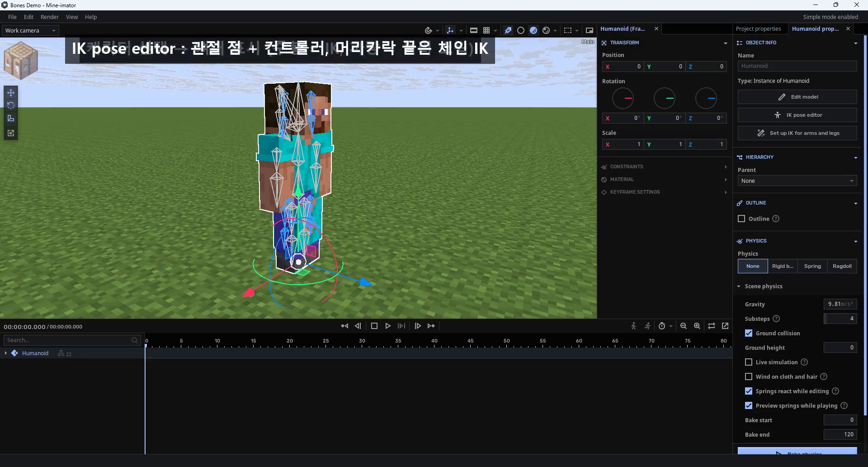868x467 pixels.
Task: Open the Parent dropdown
Action: [797, 181]
